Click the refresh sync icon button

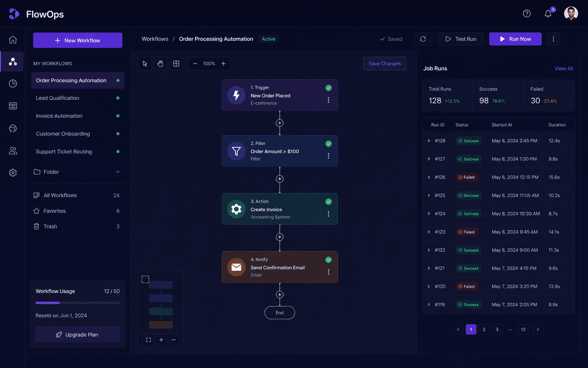point(423,39)
